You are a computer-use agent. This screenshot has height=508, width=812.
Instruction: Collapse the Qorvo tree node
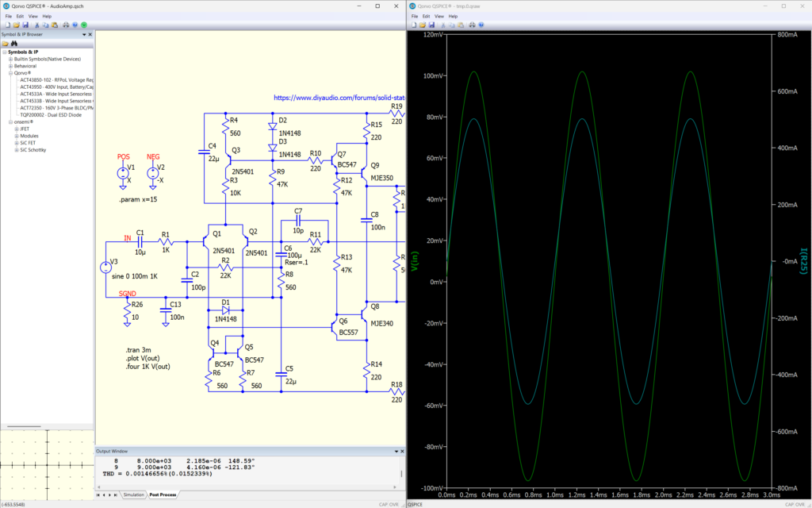click(10, 73)
